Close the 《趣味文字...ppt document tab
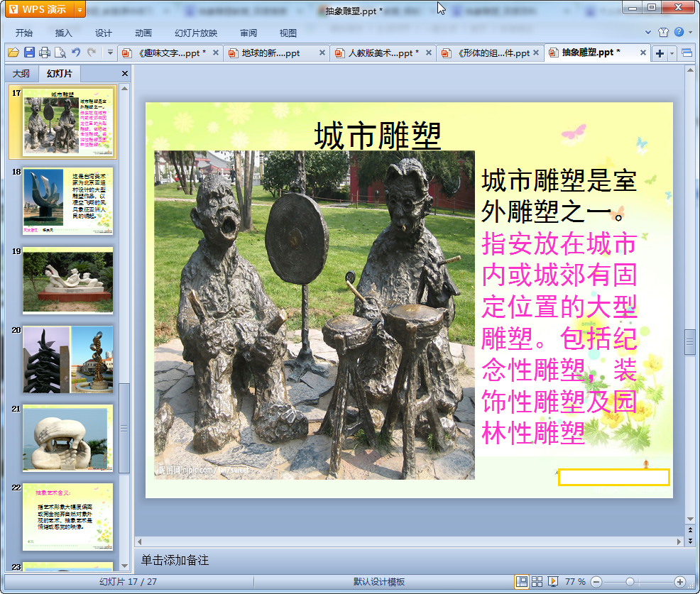This screenshot has width=700, height=594. [x=216, y=53]
